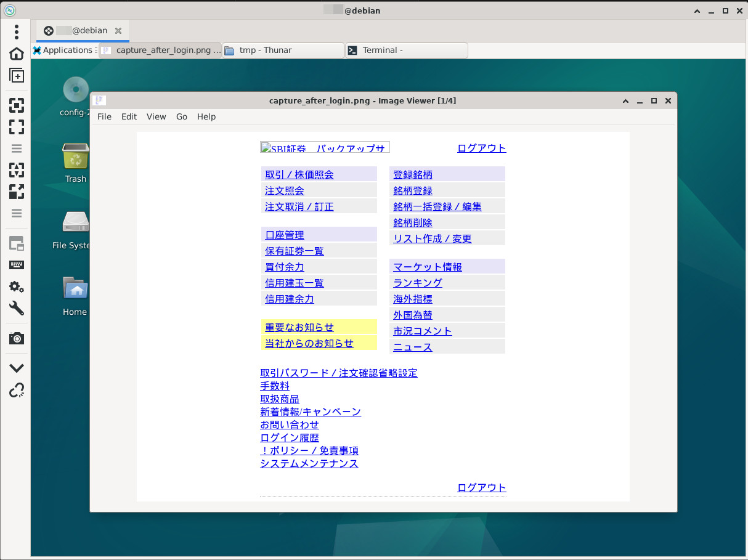Go to the home icon in the sidebar

[17, 54]
